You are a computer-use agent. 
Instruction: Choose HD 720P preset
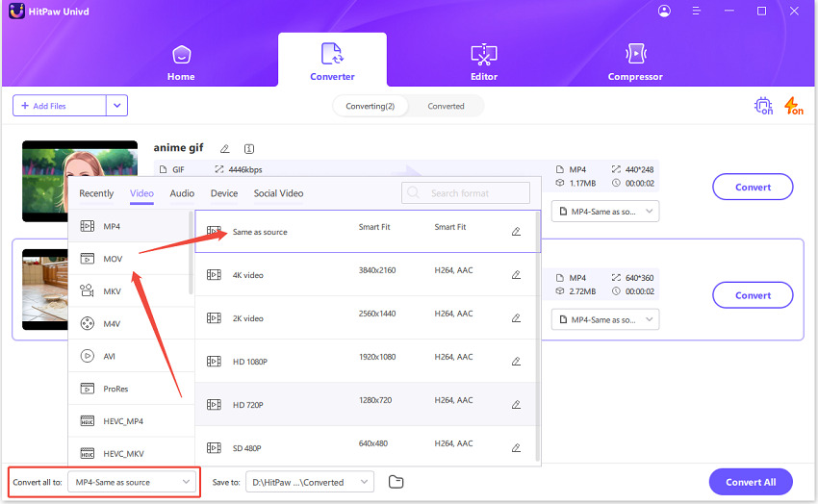coord(365,405)
